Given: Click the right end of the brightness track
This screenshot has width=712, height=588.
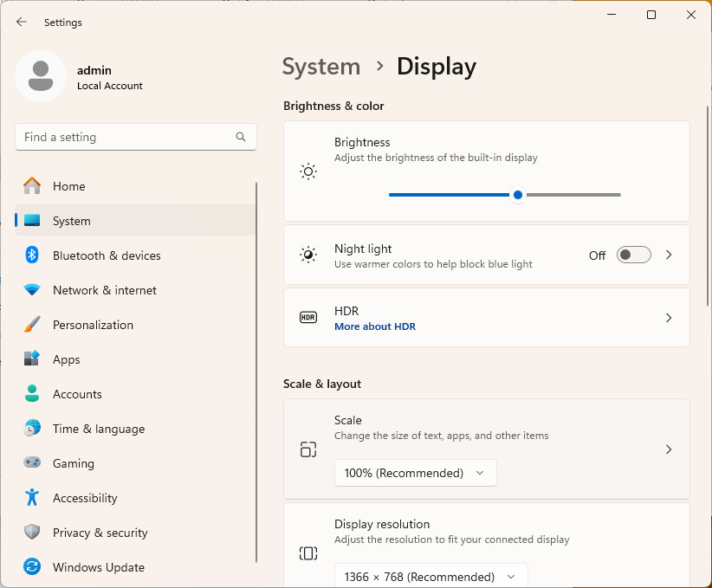Looking at the screenshot, I should point(618,195).
